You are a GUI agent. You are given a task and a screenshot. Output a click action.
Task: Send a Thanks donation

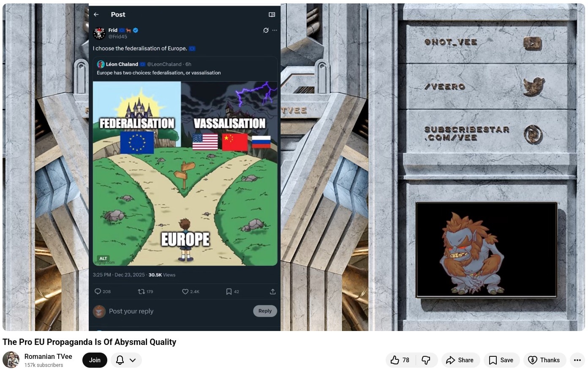pyautogui.click(x=545, y=360)
